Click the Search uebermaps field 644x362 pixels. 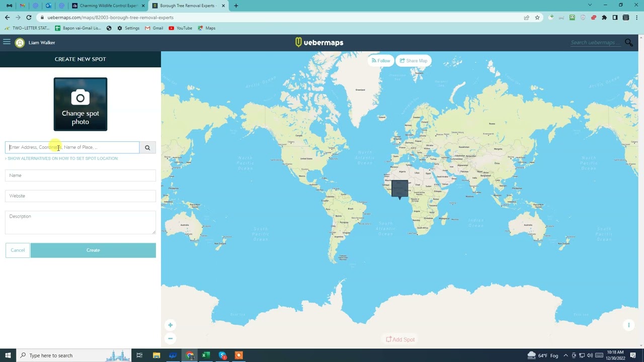point(596,43)
